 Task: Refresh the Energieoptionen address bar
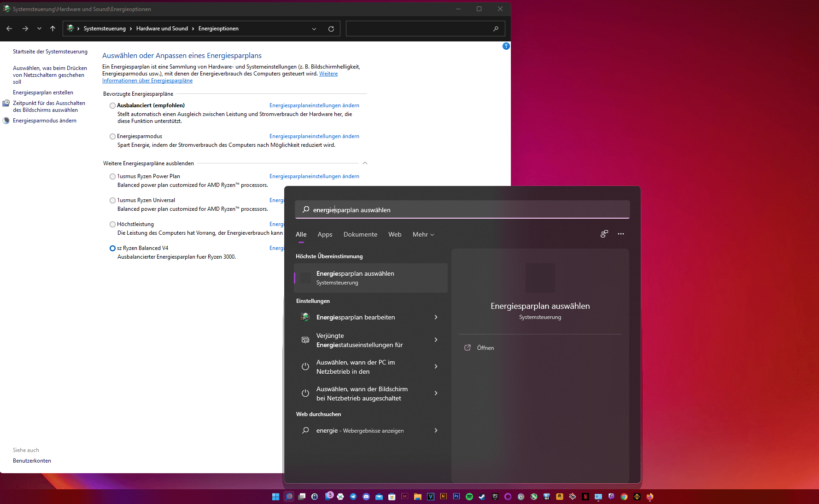pos(331,29)
